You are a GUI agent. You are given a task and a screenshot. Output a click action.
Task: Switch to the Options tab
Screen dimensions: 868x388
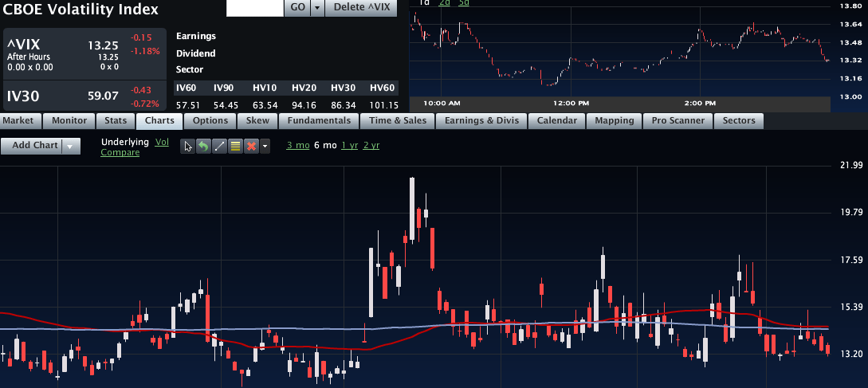point(210,121)
